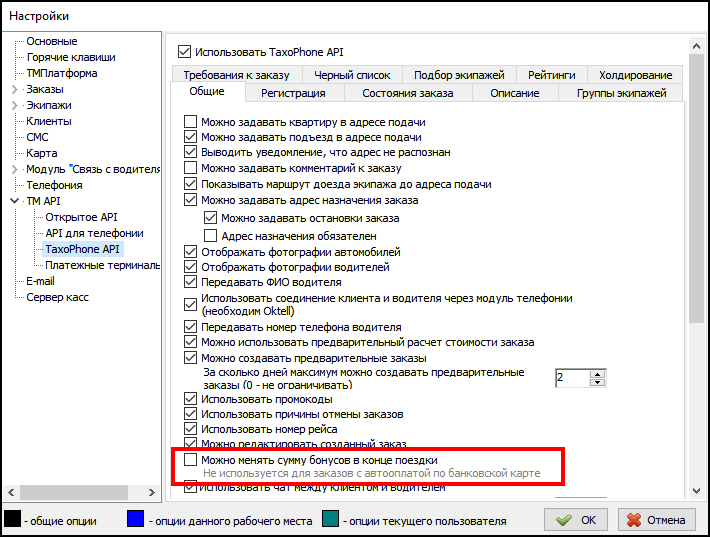Click the Отмена button

pyautogui.click(x=656, y=520)
